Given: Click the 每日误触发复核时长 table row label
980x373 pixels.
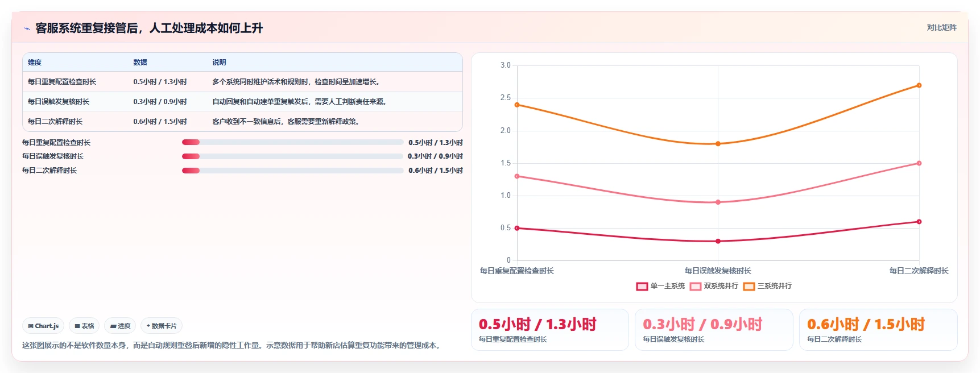Looking at the screenshot, I should [59, 102].
